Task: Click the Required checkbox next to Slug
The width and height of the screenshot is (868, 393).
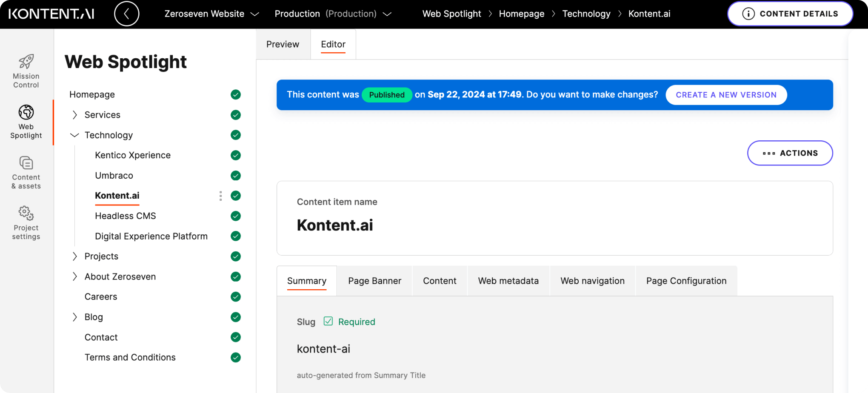Action: point(328,322)
